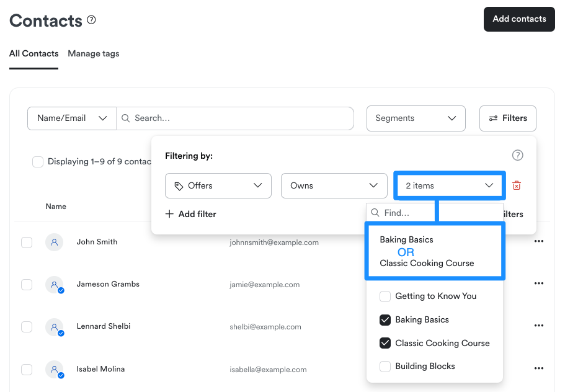Uncheck the Baking Basics offer
Screen dimensions: 565x392
[x=385, y=320]
